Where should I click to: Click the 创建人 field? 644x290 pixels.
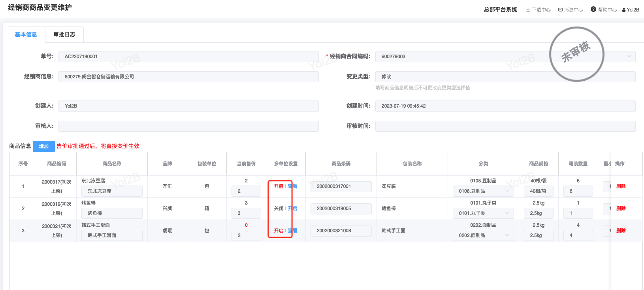[188, 106]
